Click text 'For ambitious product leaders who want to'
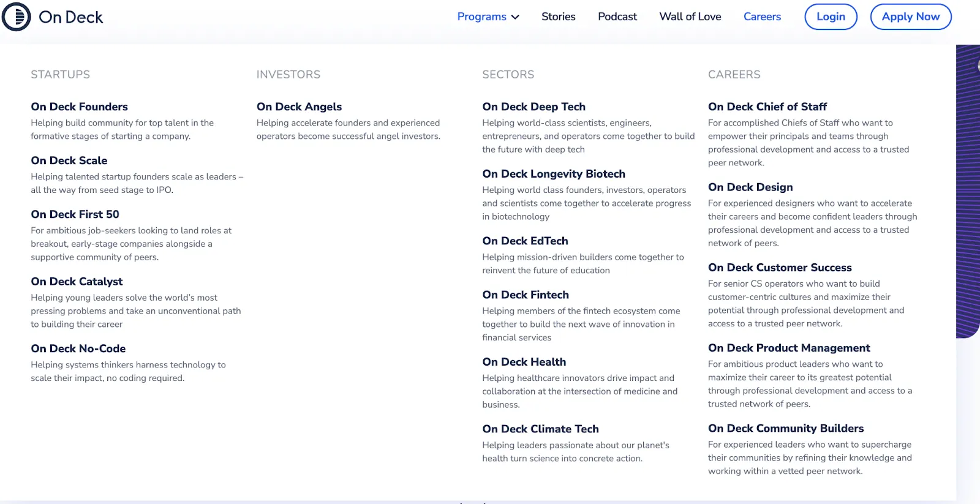Image resolution: width=980 pixels, height=504 pixels. pos(796,364)
